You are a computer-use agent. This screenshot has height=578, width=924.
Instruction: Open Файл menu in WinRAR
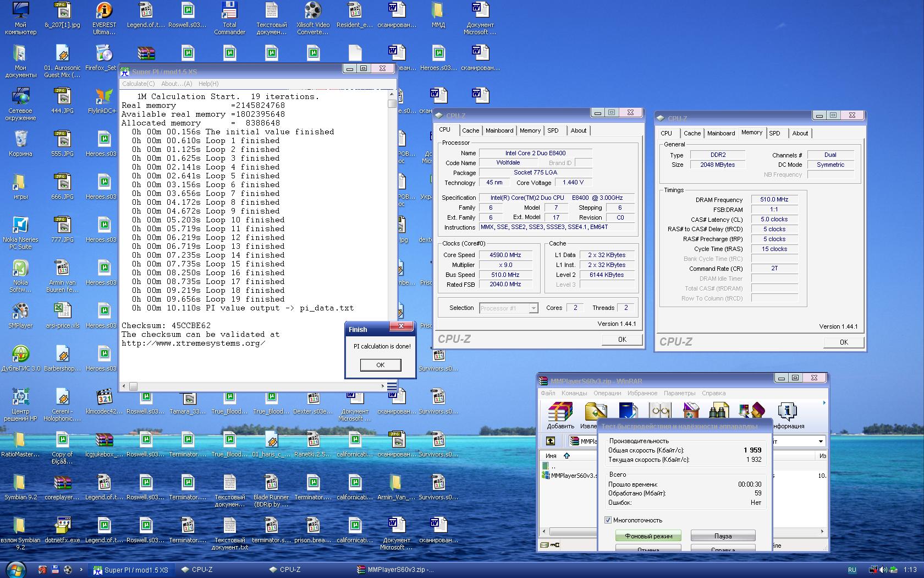click(548, 393)
